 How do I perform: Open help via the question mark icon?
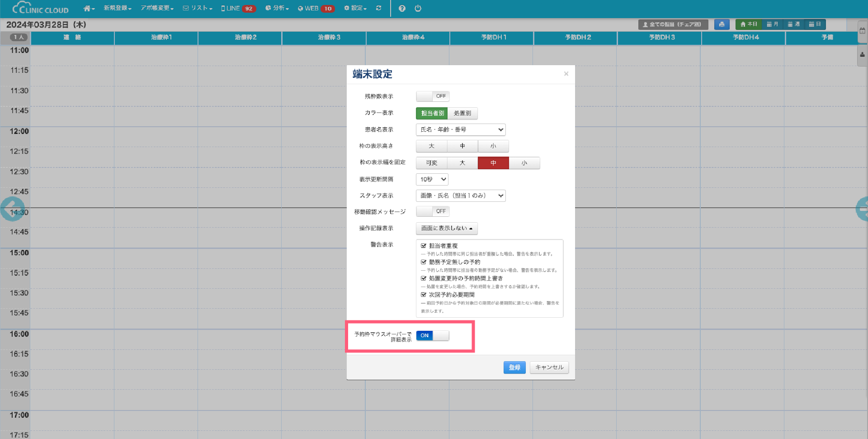(402, 8)
